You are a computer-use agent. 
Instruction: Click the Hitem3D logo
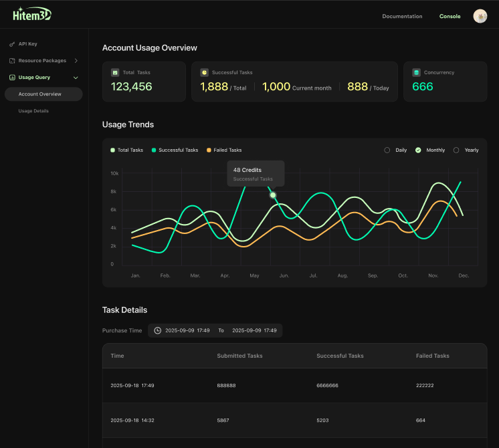31,14
